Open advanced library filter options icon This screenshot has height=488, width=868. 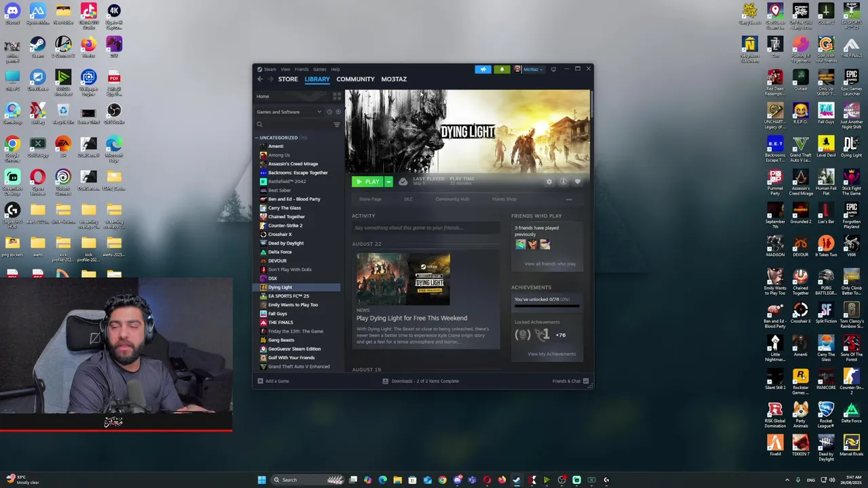click(337, 125)
